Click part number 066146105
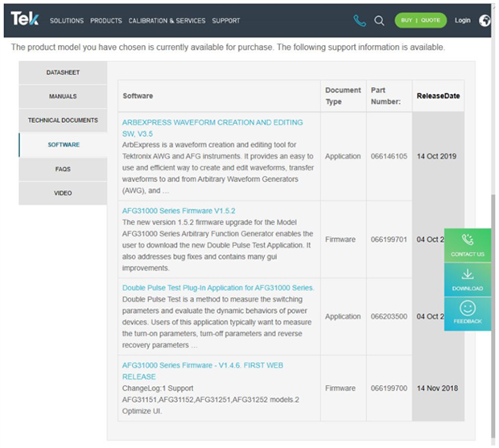This screenshot has height=448, width=499. [x=389, y=156]
